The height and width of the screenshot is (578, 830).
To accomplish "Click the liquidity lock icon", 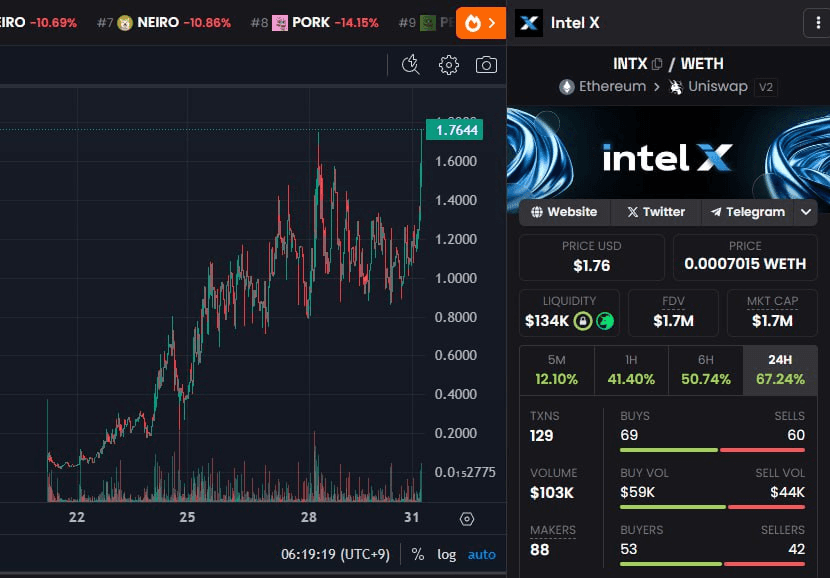I will click(583, 321).
